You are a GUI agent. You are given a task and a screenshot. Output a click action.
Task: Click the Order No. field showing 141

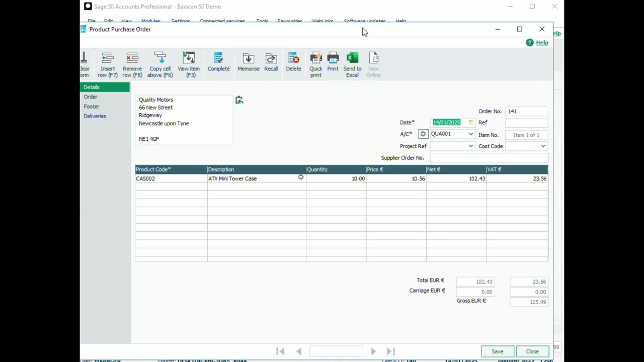click(526, 112)
